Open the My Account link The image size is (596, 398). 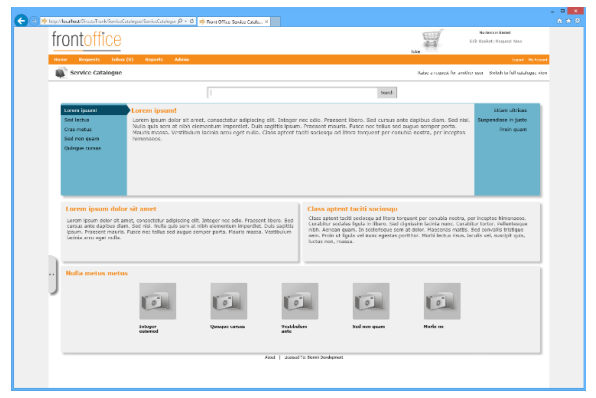[x=538, y=60]
